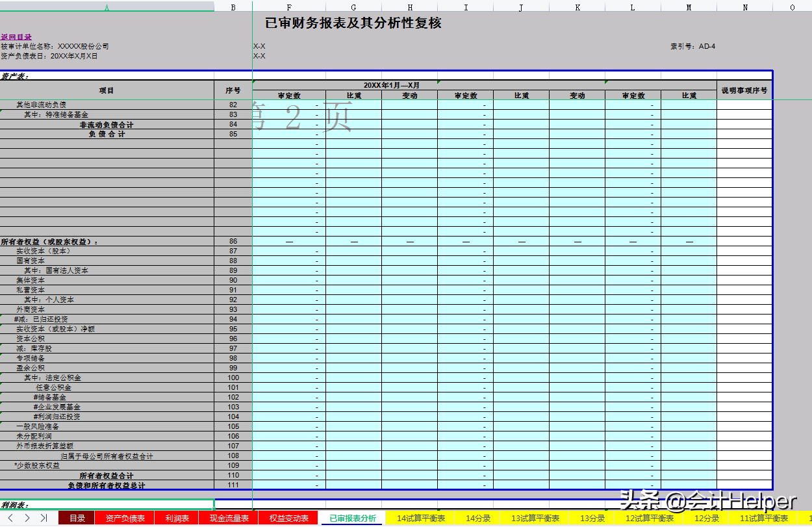Select the 负 债 合 计 cell
812x527 pixels.
coord(107,134)
